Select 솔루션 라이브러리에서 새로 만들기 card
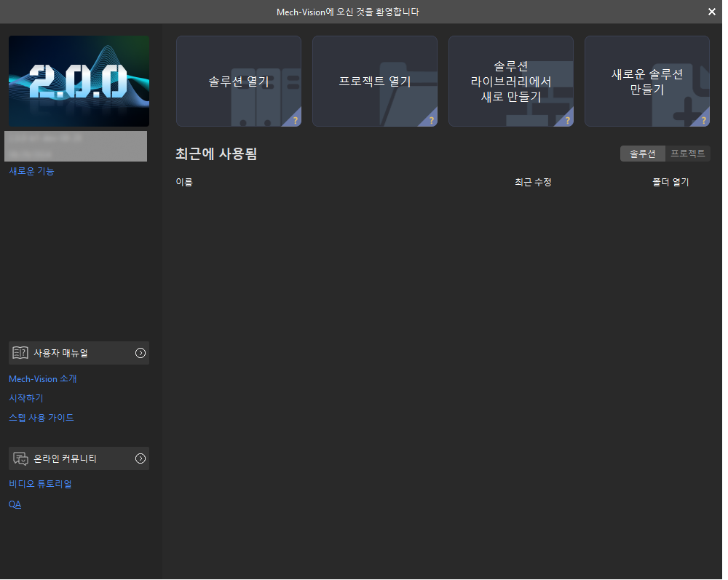The height and width of the screenshot is (580, 728). [x=511, y=82]
